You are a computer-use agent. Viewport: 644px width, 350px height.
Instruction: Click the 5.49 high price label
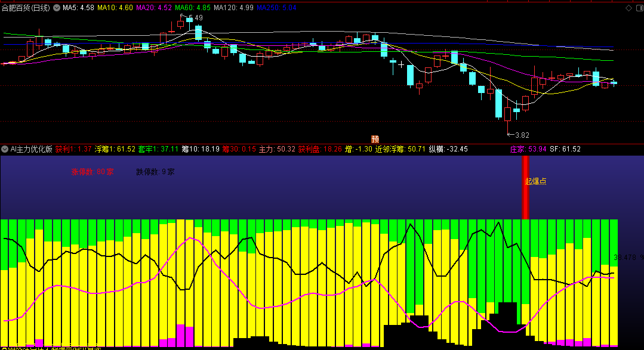tap(196, 18)
